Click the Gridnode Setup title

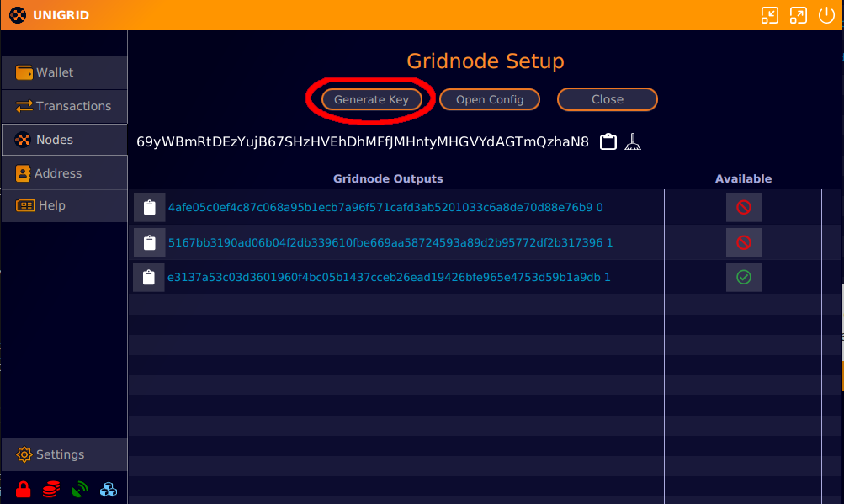tap(485, 61)
